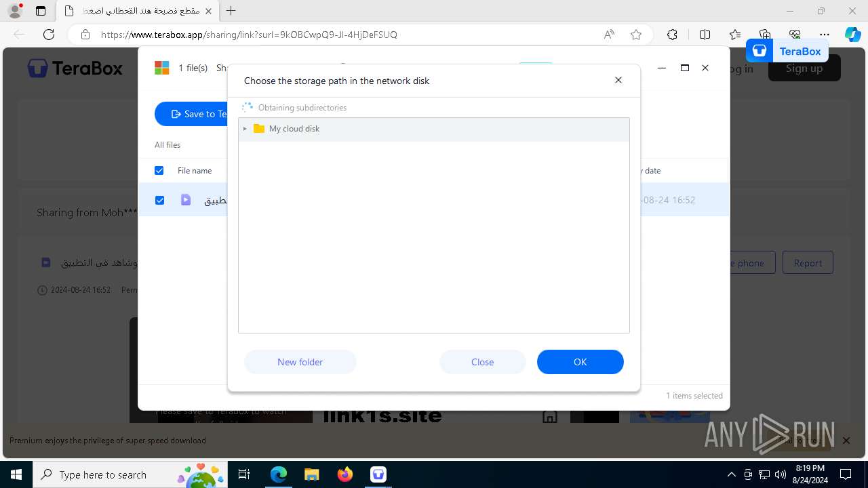Close the TeraBox share window
This screenshot has width=868, height=488.
click(x=705, y=68)
